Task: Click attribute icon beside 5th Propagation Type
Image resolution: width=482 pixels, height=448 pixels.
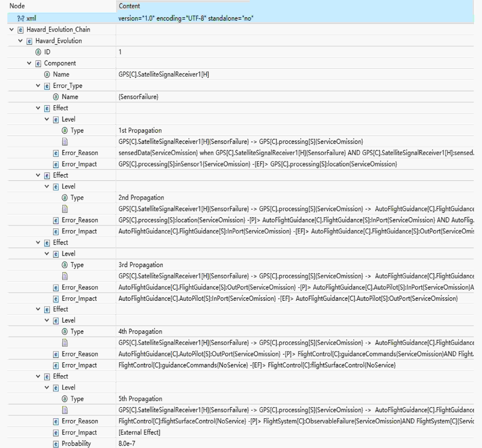Action: point(64,399)
